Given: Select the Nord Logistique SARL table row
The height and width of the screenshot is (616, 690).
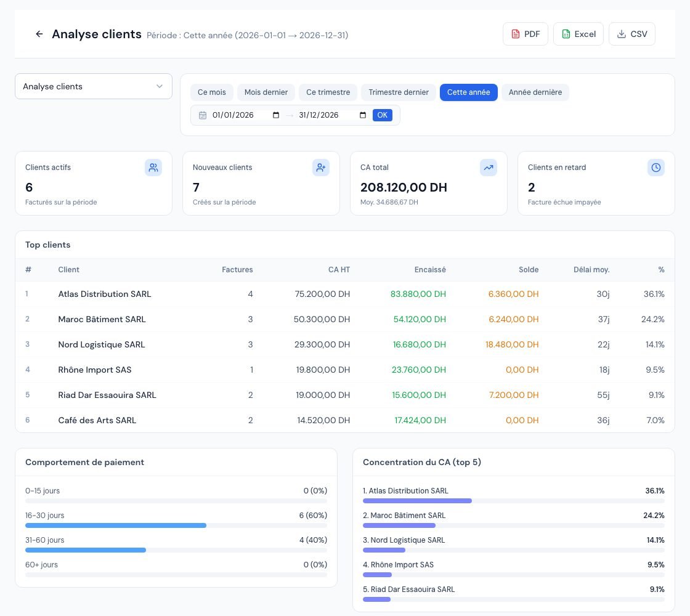Looking at the screenshot, I should [x=344, y=344].
